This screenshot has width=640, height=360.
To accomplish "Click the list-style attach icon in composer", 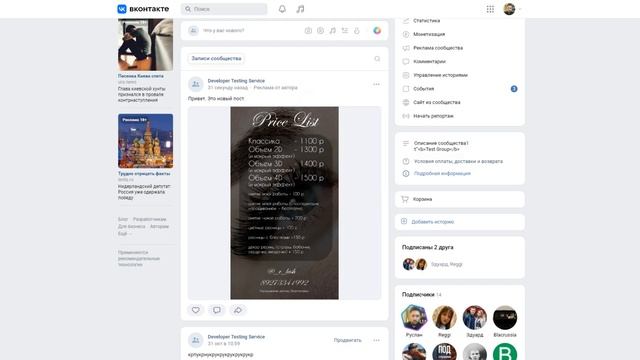I will 345,31.
